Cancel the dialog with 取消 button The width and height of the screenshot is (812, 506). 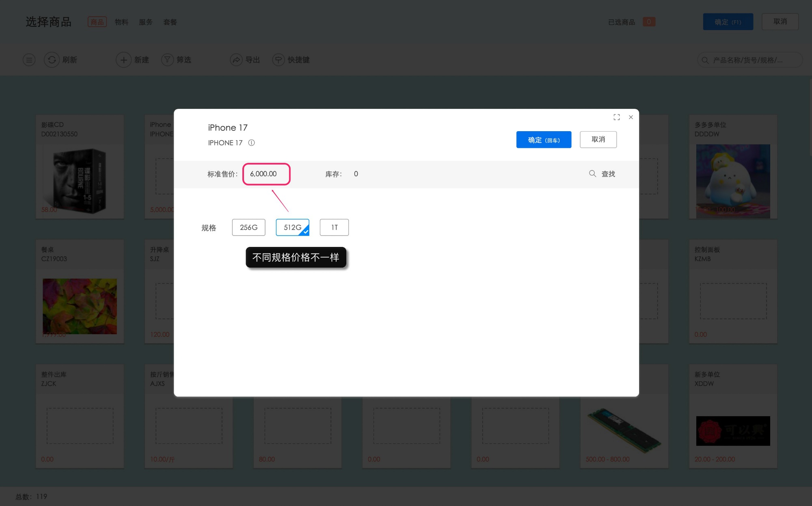coord(598,139)
